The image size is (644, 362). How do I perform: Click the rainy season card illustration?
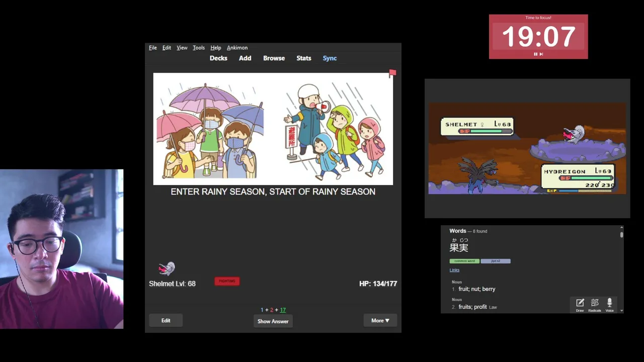[x=273, y=129]
